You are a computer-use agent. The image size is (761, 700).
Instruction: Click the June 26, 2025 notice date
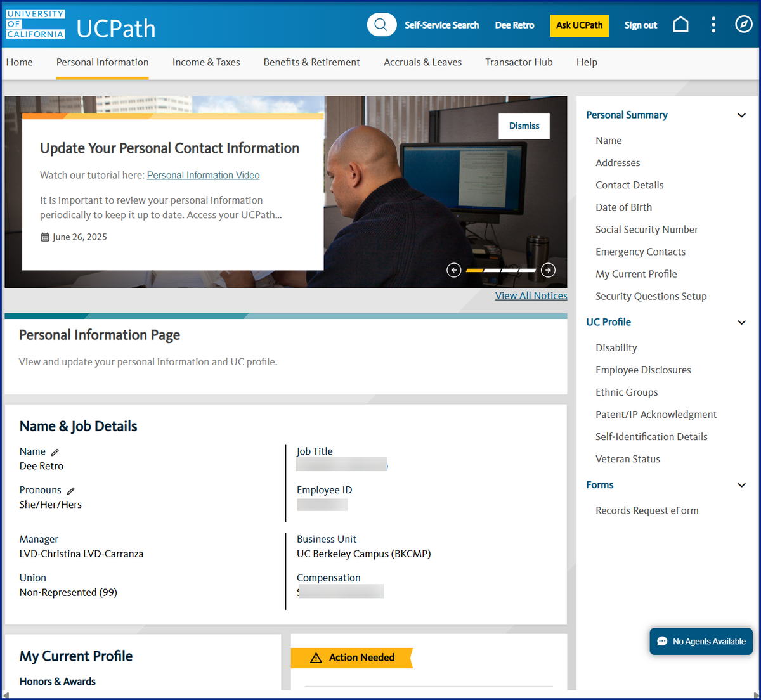80,237
